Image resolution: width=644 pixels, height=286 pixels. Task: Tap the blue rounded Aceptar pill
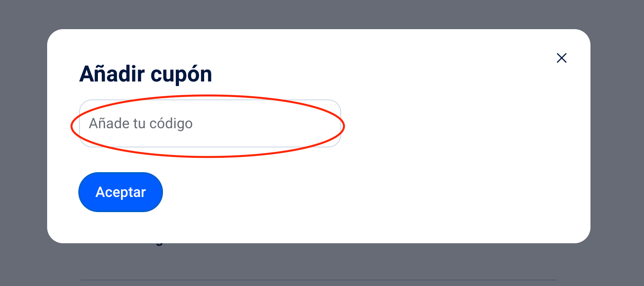[x=121, y=192]
